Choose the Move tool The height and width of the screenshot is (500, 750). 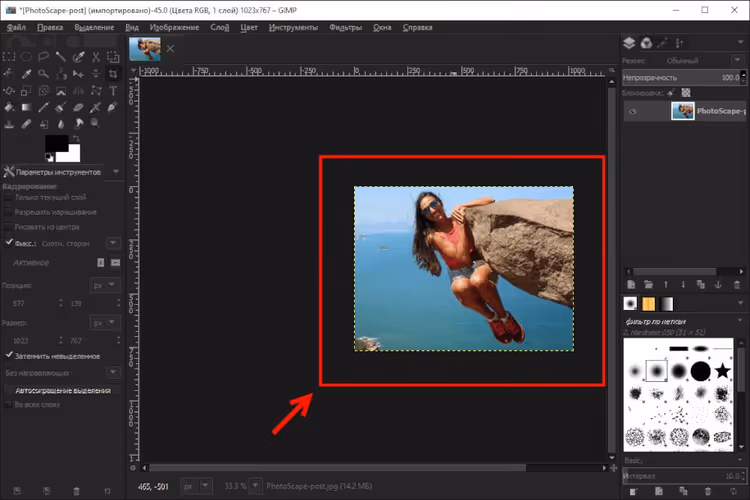[78, 74]
